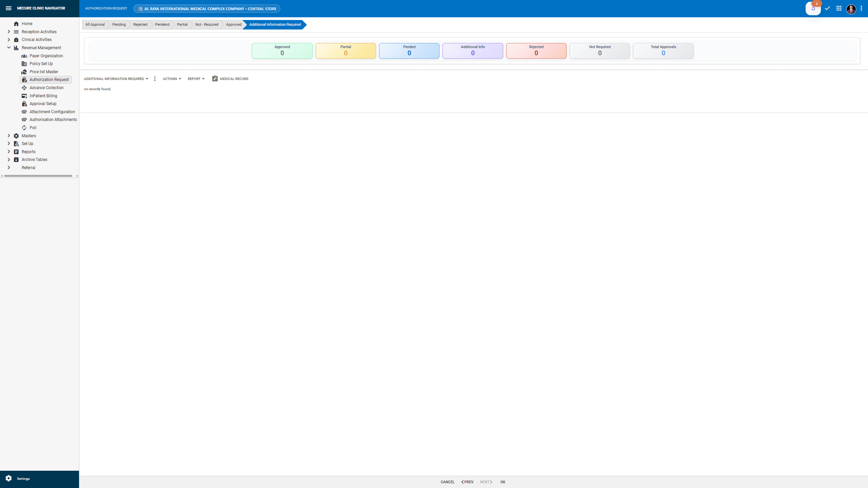Open the app grid launcher icon

(x=839, y=8)
